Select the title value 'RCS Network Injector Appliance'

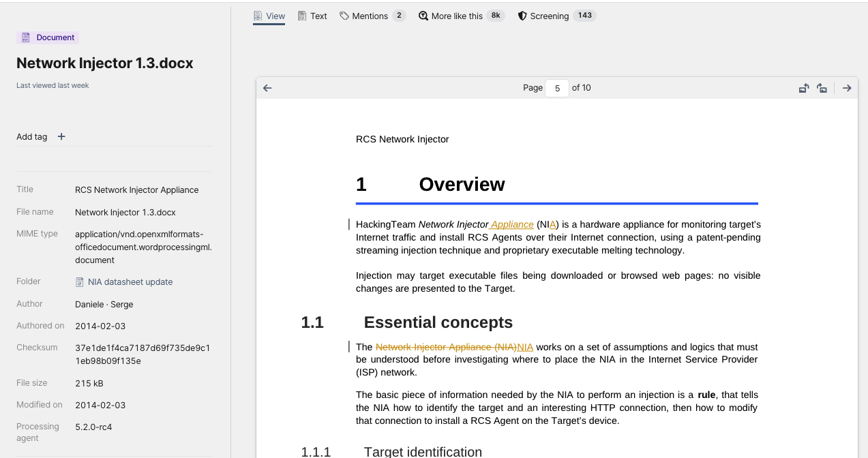[x=137, y=190]
